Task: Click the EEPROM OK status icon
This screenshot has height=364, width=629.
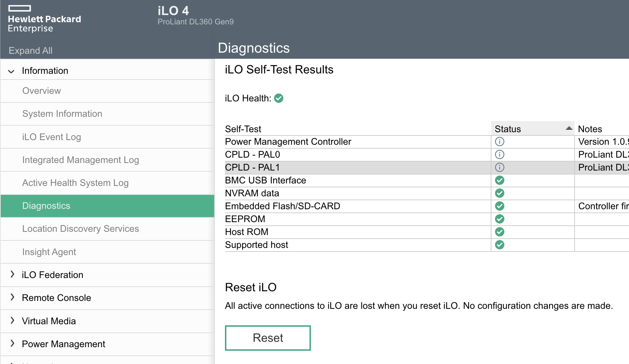Action: [x=500, y=219]
